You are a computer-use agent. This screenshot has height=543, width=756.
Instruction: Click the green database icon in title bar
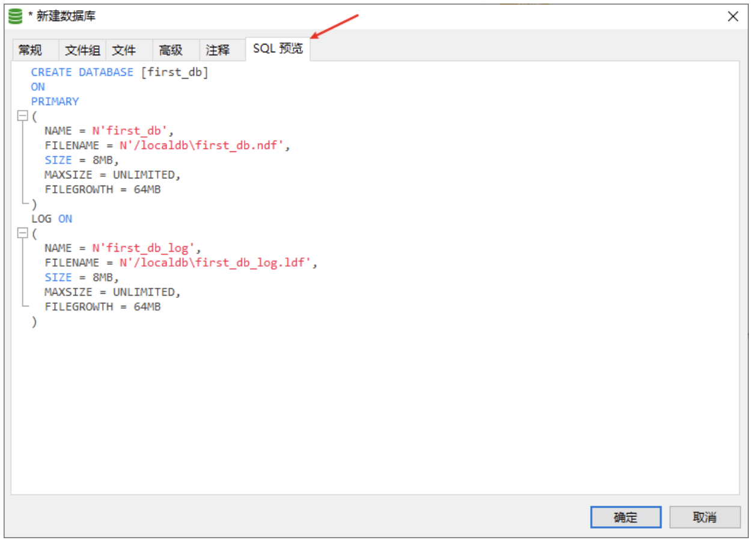[x=16, y=17]
